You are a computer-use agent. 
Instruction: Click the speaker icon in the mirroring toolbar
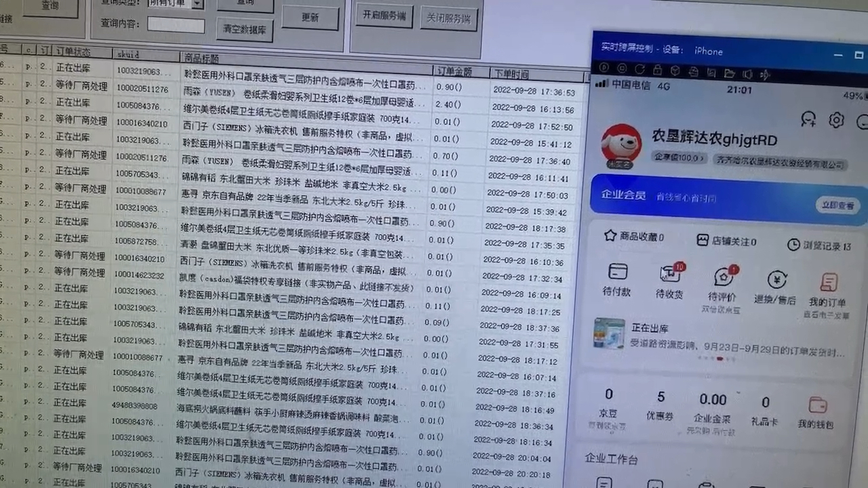(x=747, y=74)
